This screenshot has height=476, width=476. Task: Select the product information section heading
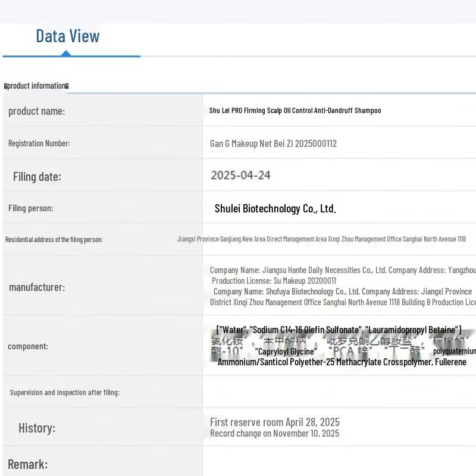tap(36, 86)
